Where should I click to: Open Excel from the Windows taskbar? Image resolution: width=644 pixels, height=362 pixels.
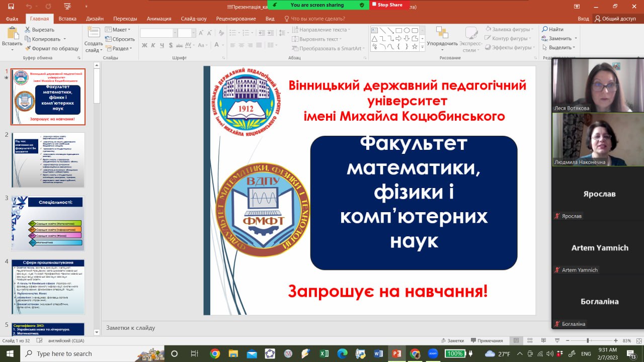(x=325, y=353)
